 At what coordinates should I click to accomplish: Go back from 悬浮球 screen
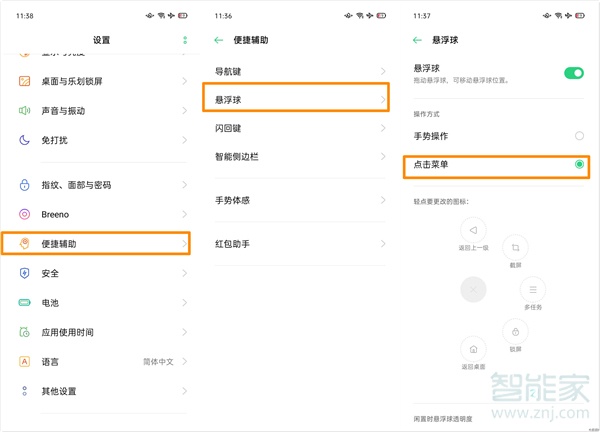pyautogui.click(x=416, y=40)
